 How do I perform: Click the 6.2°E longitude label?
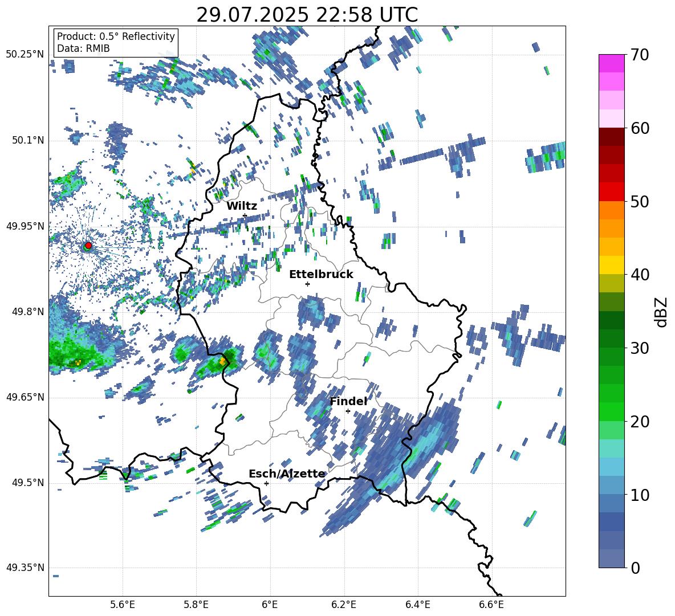(x=344, y=605)
